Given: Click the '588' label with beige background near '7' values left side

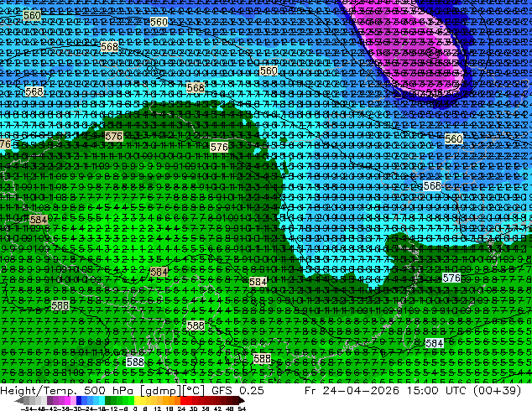Looking at the screenshot, I should pyautogui.click(x=60, y=306).
